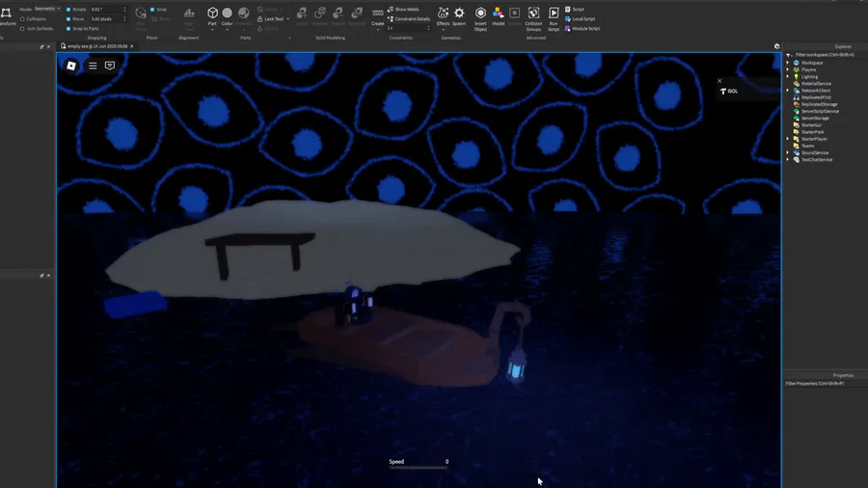This screenshot has width=868, height=488.
Task: Expand the SoundService tree node
Action: 788,152
